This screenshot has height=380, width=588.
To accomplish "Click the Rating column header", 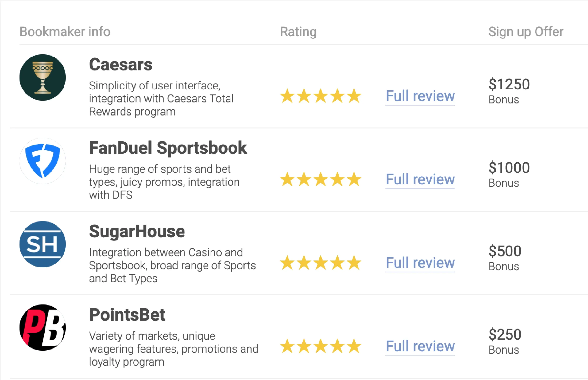I will (x=298, y=32).
